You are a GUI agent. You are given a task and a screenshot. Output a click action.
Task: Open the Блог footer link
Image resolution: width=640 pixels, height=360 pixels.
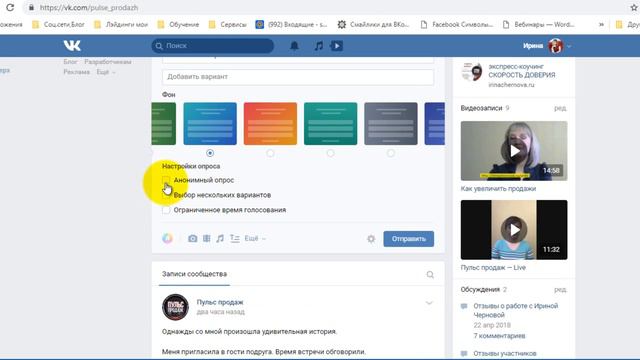70,62
